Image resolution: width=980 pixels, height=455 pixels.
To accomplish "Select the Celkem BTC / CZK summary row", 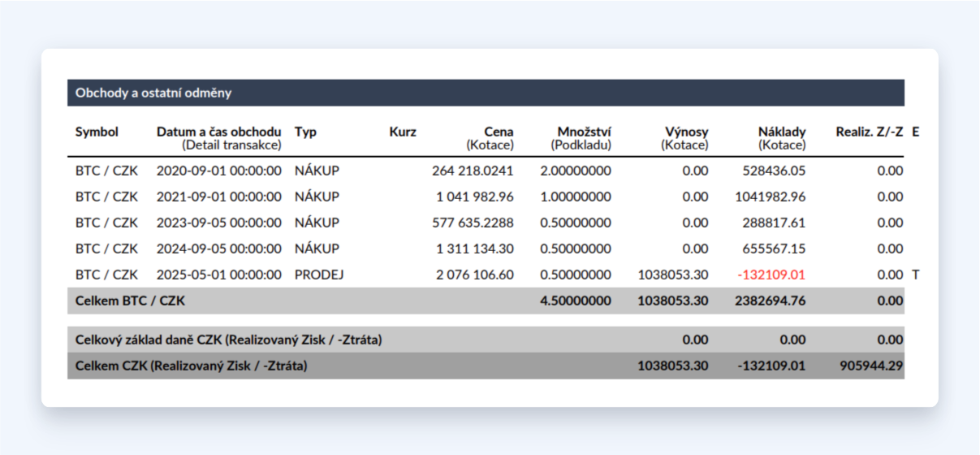I will tap(486, 301).
